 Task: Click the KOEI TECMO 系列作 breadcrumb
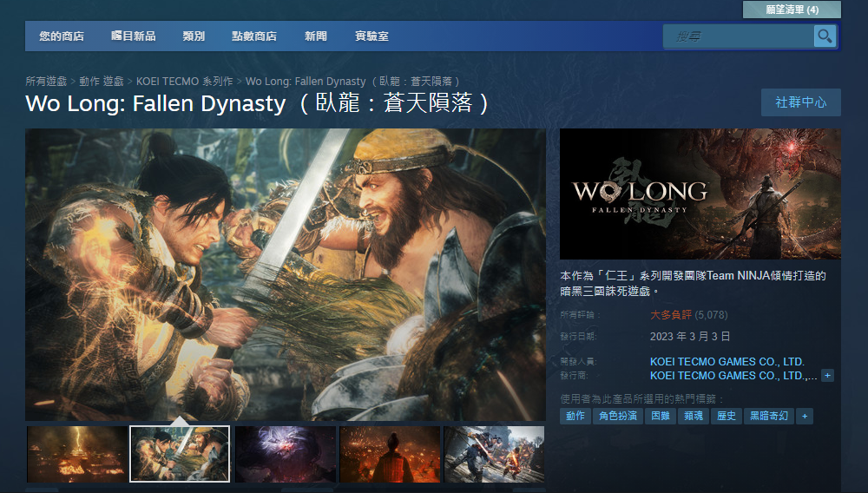pos(184,82)
